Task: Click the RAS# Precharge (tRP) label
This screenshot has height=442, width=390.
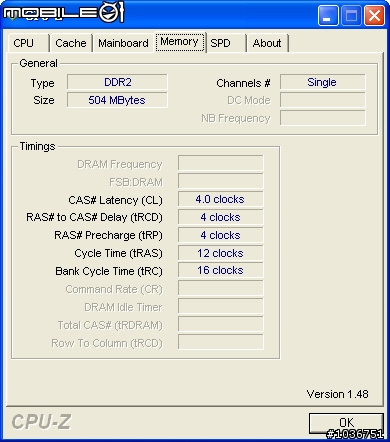Action: click(x=108, y=235)
